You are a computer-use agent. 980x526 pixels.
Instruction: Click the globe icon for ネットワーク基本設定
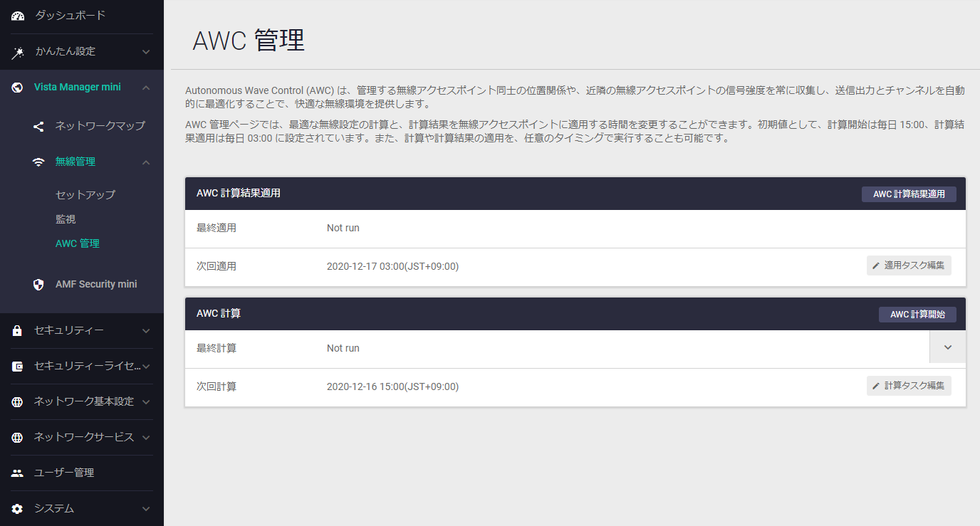18,402
